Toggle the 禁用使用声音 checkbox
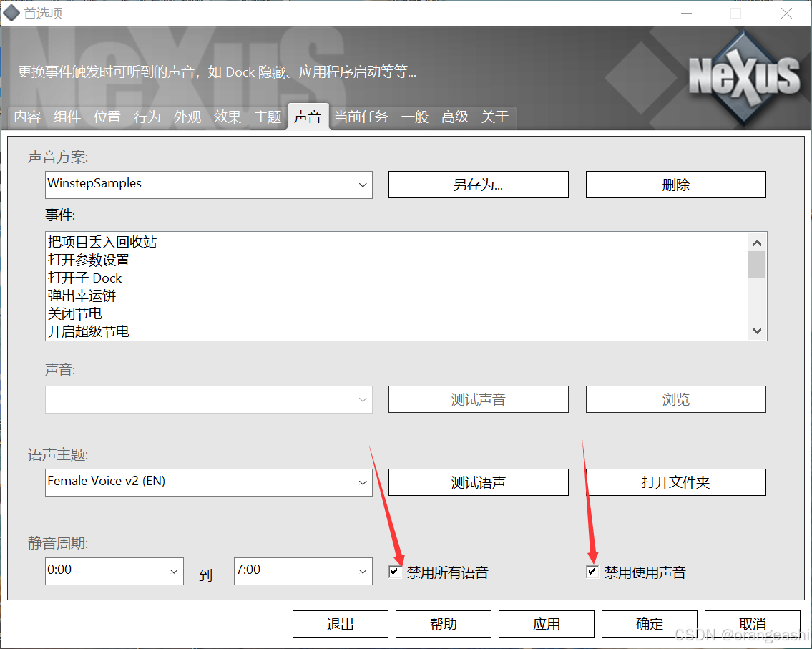Viewport: 812px width, 649px height. 592,572
